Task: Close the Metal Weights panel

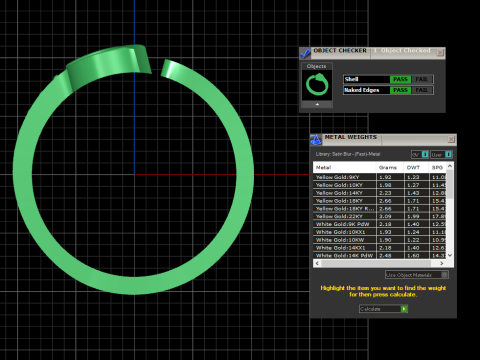Action: click(x=451, y=139)
